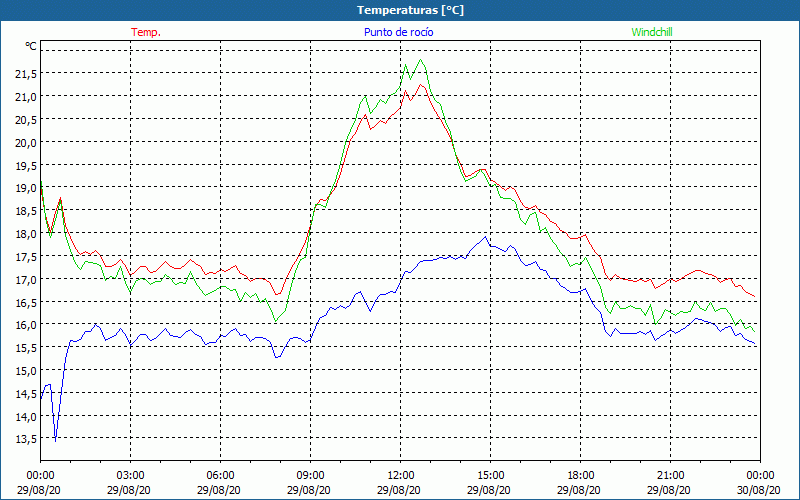Click the 21:00 time axis label
This screenshot has height=500, width=800.
pyautogui.click(x=670, y=476)
